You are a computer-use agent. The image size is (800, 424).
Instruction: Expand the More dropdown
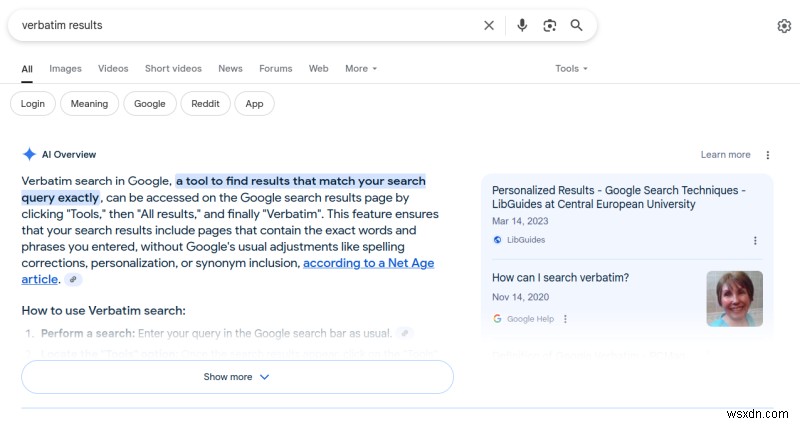pos(361,68)
